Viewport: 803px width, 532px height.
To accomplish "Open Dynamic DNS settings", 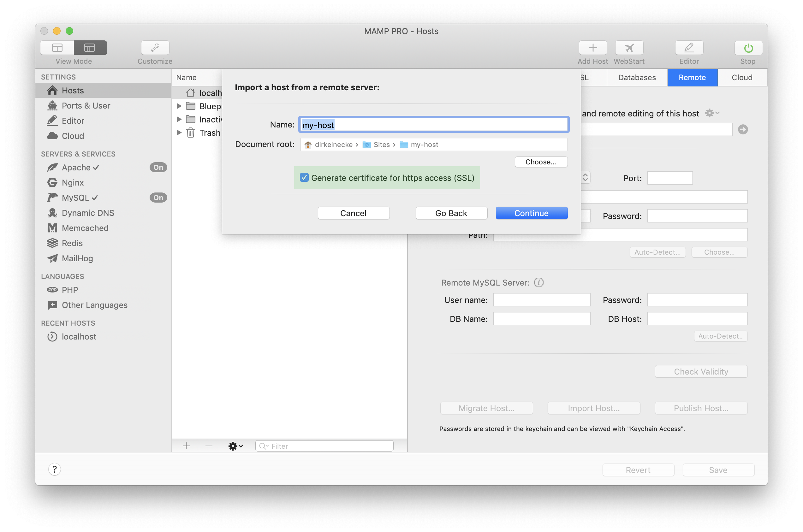I will click(87, 213).
